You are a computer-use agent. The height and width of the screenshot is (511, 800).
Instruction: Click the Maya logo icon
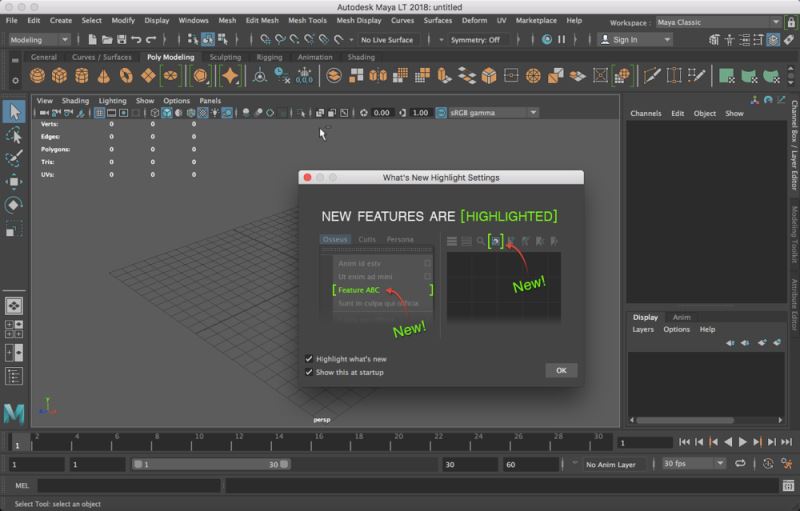pyautogui.click(x=14, y=414)
